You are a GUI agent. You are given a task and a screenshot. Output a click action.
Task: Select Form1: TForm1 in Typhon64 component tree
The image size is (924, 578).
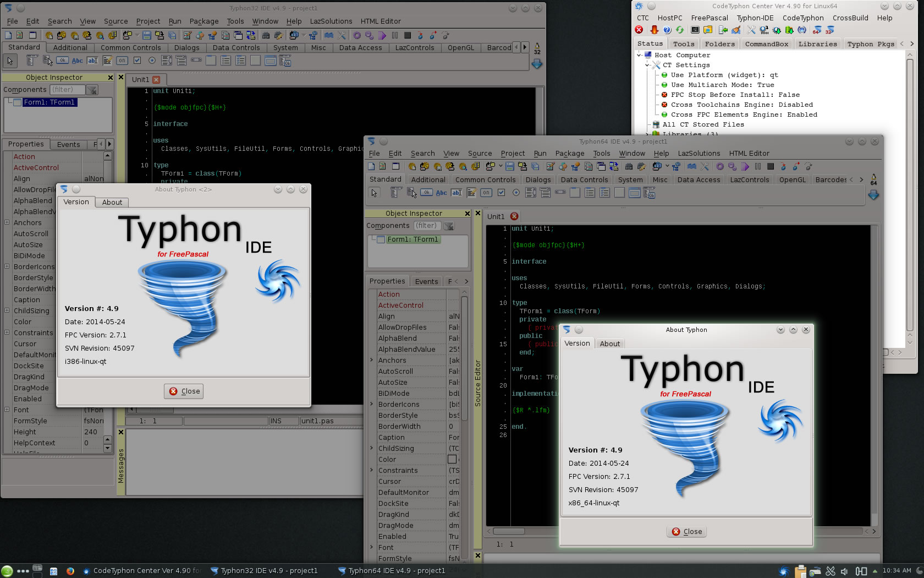(413, 239)
